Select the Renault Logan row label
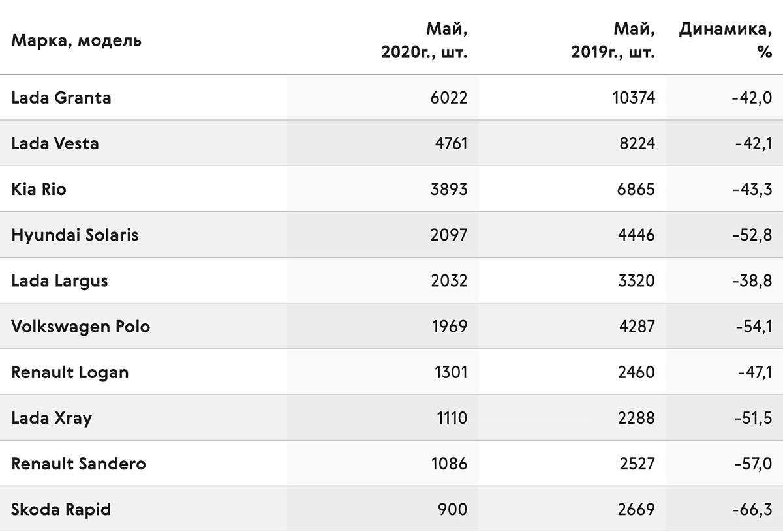Screen dimensions: 783x532 pyautogui.click(x=70, y=372)
